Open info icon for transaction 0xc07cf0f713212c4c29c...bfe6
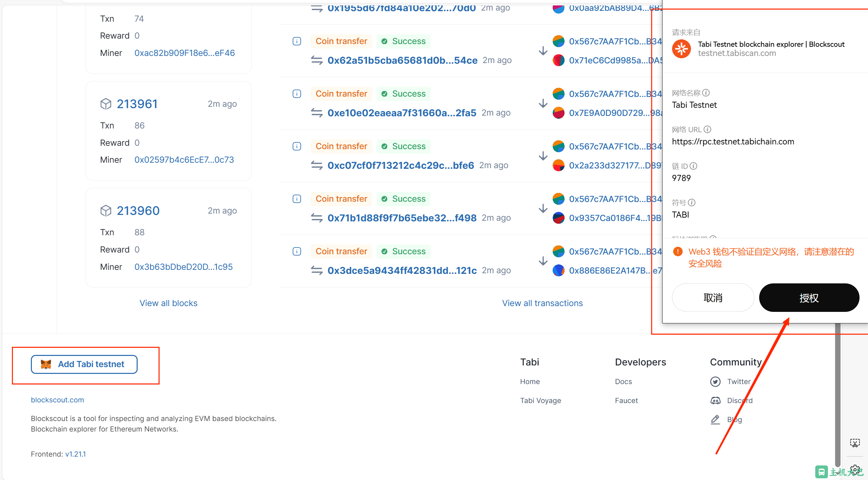The width and height of the screenshot is (868, 480). coord(297,146)
